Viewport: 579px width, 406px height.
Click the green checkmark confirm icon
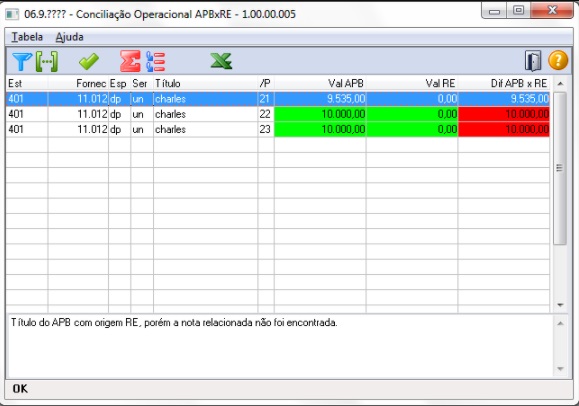tap(89, 61)
